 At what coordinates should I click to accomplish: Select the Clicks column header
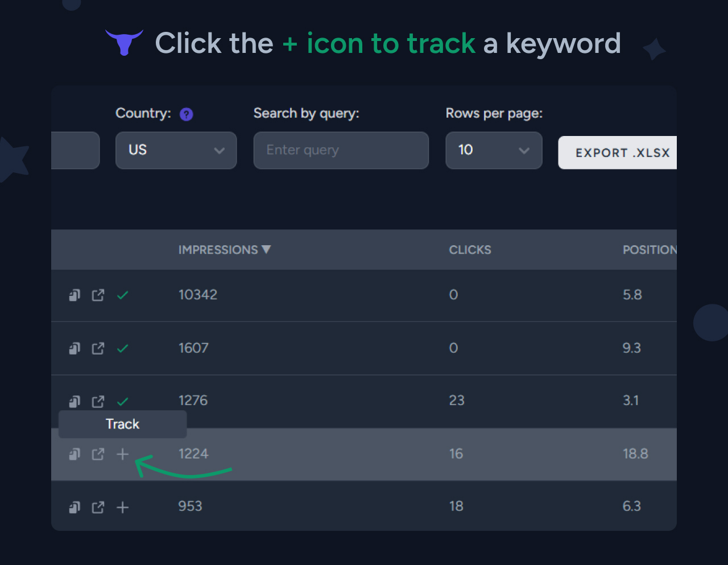(x=470, y=249)
